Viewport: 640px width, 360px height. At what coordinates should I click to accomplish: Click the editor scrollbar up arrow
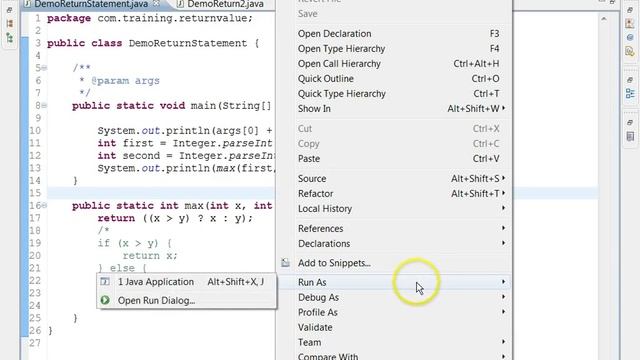tap(604, 19)
